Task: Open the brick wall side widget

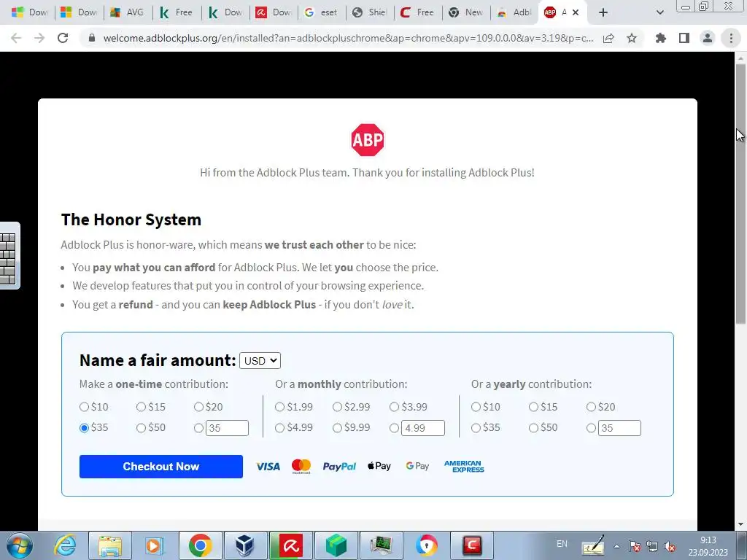Action: [9, 256]
